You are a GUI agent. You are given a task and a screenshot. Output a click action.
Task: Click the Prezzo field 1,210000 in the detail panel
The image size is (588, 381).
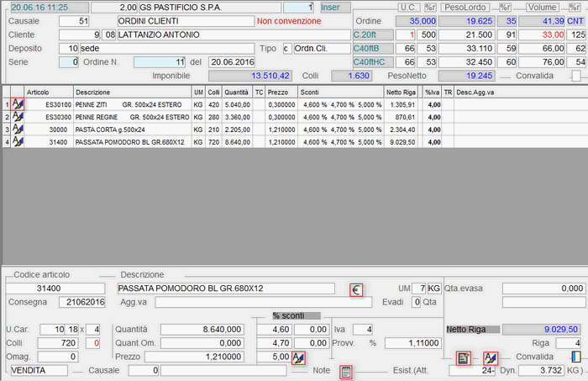click(x=195, y=357)
